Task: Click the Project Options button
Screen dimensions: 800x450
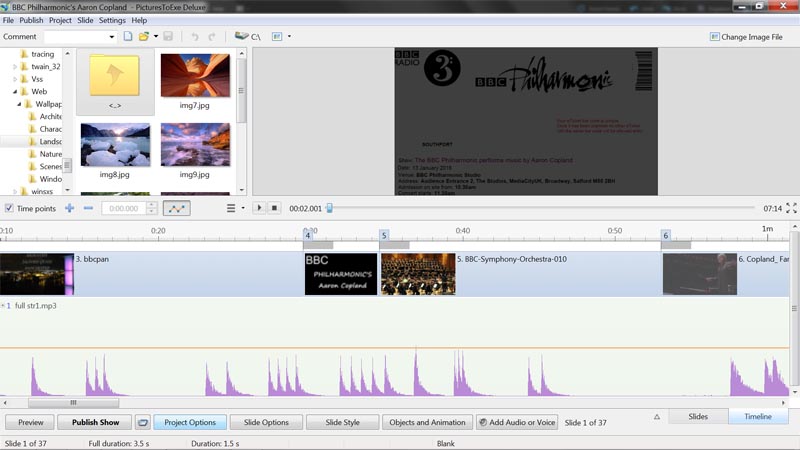Action: tap(190, 422)
